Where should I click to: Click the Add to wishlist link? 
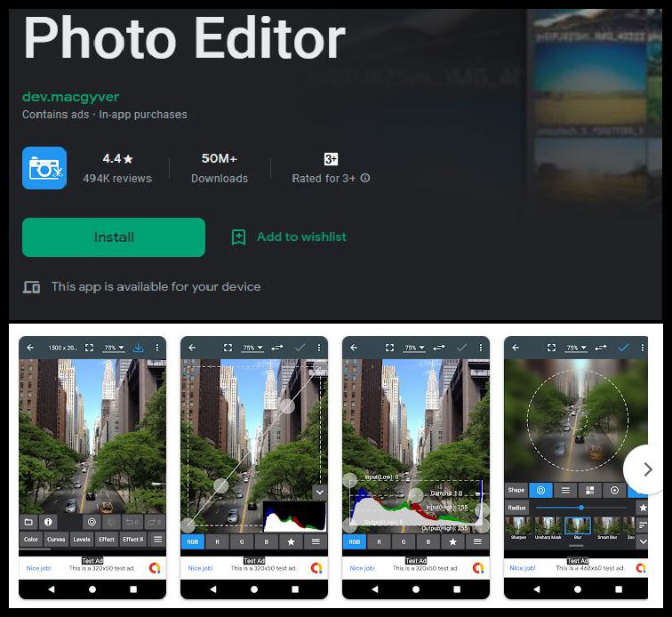coord(301,236)
